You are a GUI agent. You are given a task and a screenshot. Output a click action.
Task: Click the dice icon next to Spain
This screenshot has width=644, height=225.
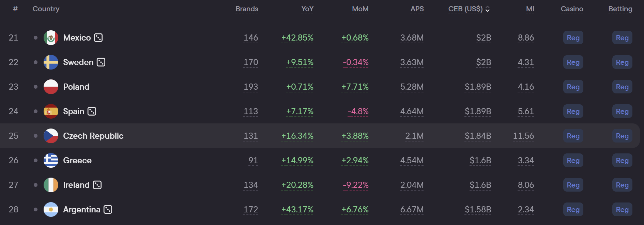[x=92, y=111]
